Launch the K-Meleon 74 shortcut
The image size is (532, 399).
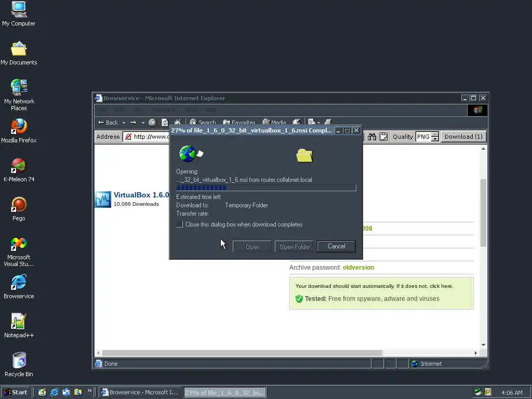(19, 170)
